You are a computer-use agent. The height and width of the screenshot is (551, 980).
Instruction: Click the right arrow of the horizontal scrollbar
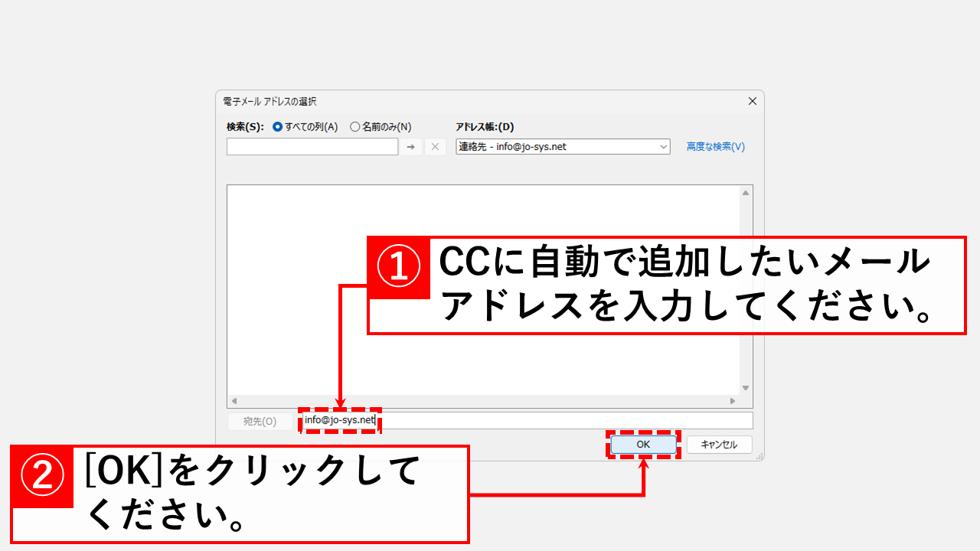732,399
